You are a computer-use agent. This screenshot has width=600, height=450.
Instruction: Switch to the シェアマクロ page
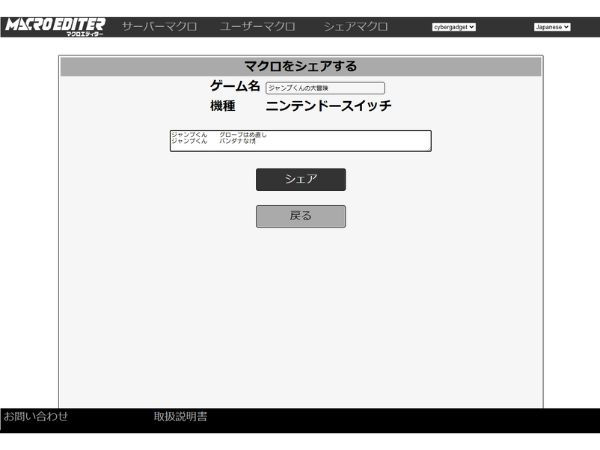(355, 26)
